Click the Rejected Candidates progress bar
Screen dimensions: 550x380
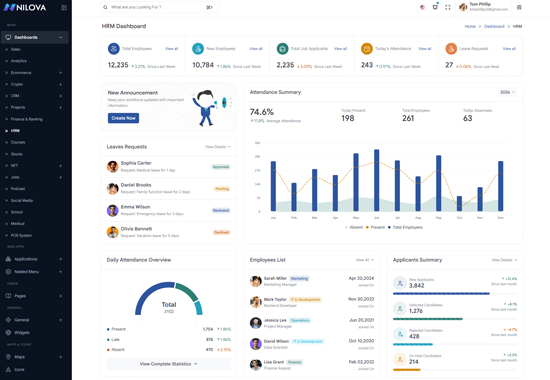pyautogui.click(x=455, y=345)
